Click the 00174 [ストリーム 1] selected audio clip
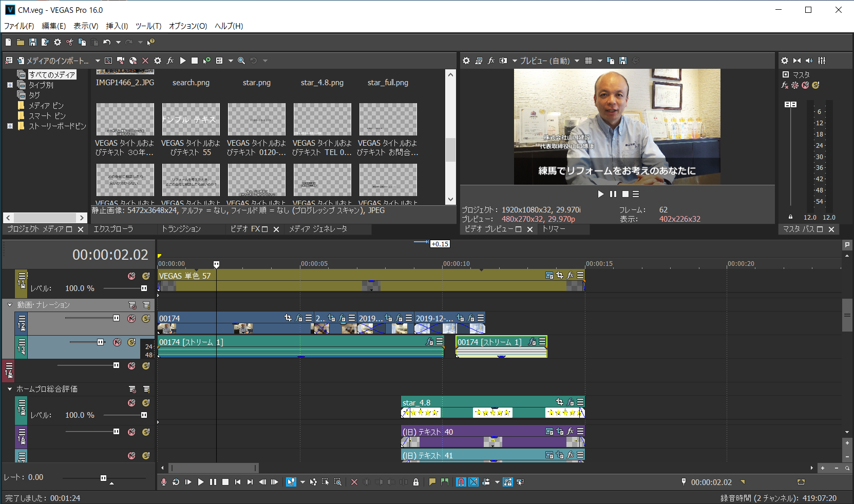854x504 pixels. click(x=501, y=346)
